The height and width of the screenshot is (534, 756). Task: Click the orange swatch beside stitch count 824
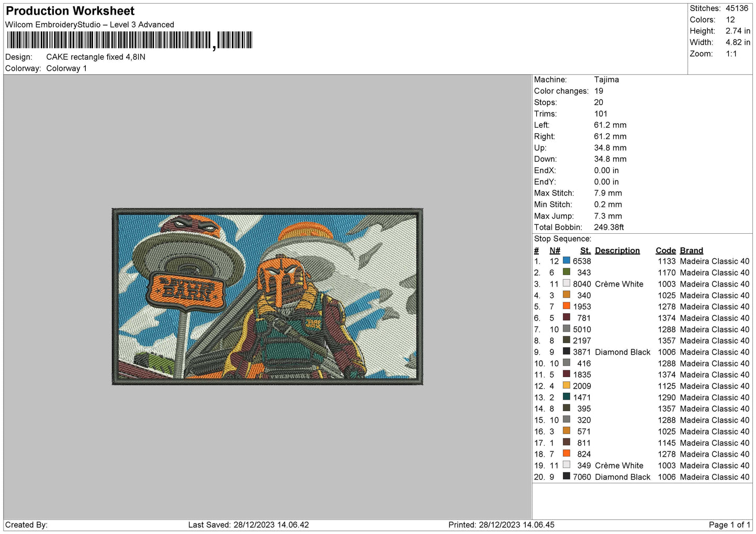click(x=566, y=453)
